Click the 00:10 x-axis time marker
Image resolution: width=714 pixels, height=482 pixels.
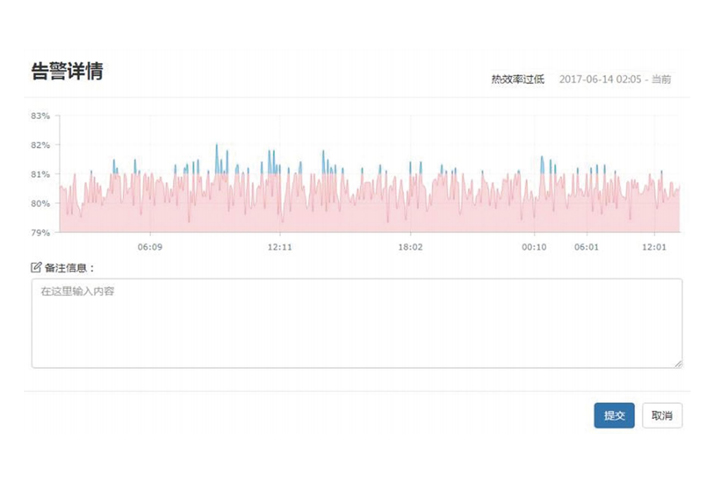[x=534, y=246]
